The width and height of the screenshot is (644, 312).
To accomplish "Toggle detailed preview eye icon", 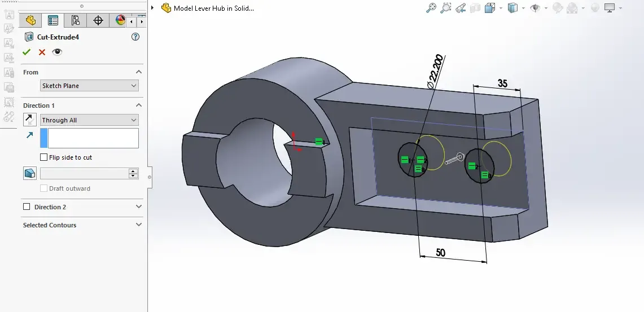I will coord(57,52).
